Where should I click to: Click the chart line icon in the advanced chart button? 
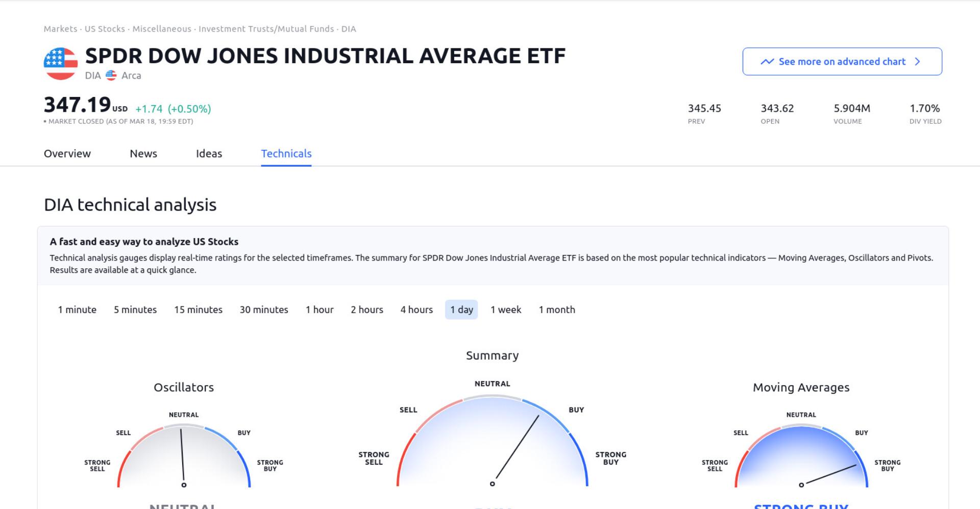767,62
